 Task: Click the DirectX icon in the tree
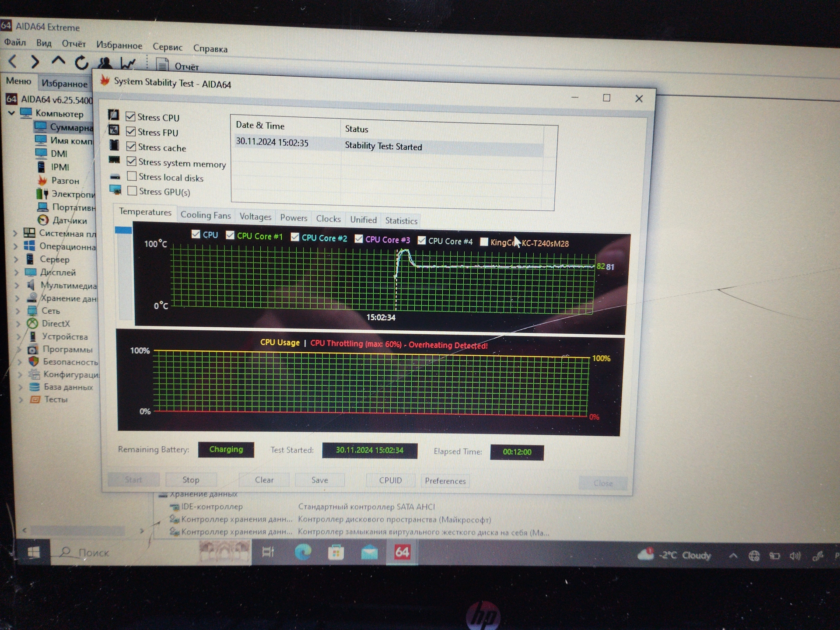(32, 323)
